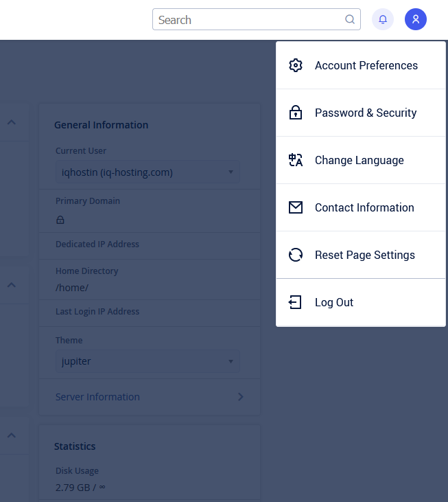The width and height of the screenshot is (448, 502).
Task: Click the search magnifier icon
Action: 350,20
